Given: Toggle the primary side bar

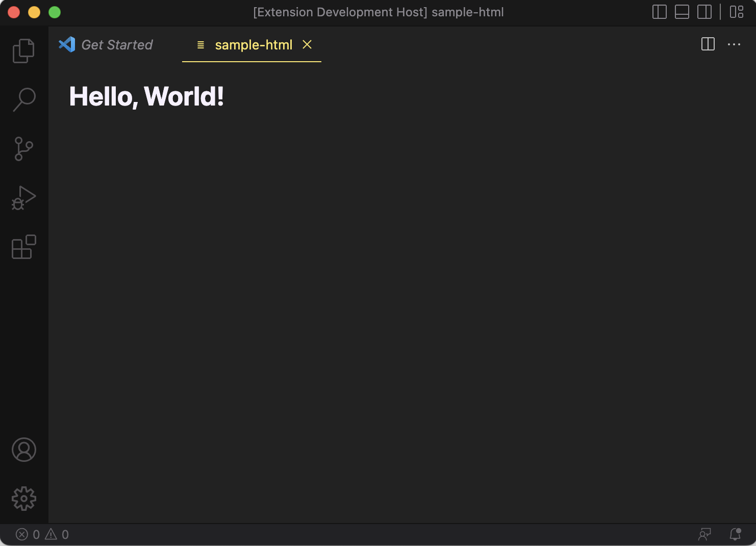Looking at the screenshot, I should point(660,12).
